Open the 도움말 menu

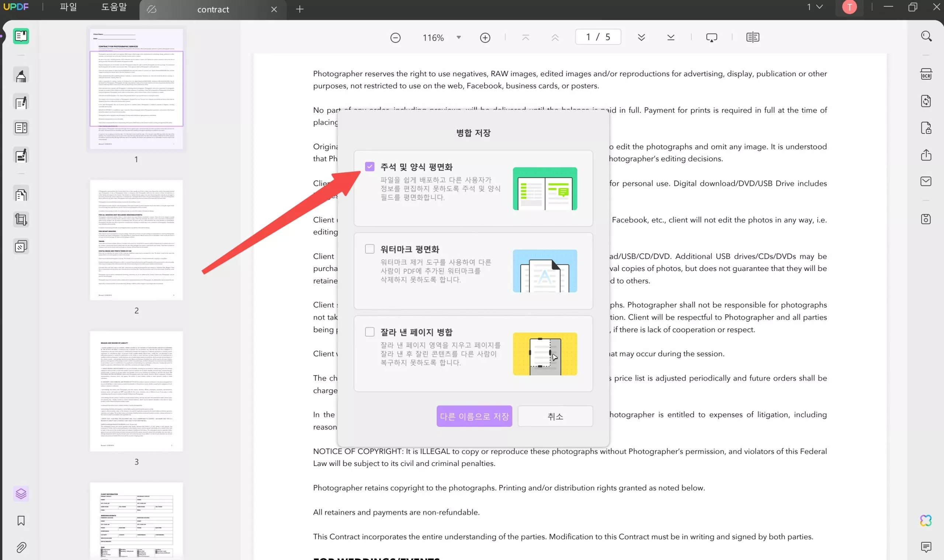[x=114, y=7]
